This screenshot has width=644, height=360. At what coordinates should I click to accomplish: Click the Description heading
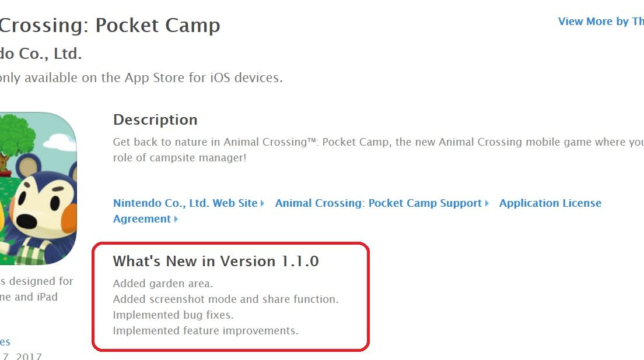click(155, 119)
